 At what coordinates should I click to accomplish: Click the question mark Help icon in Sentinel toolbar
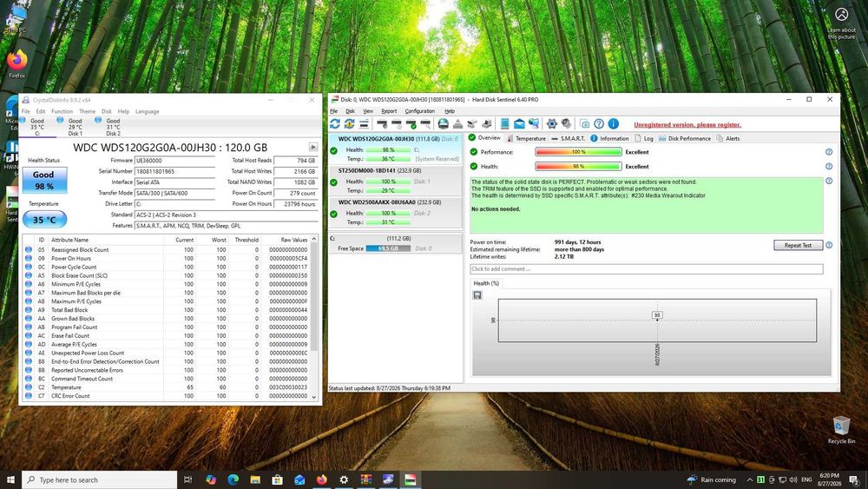pos(599,124)
